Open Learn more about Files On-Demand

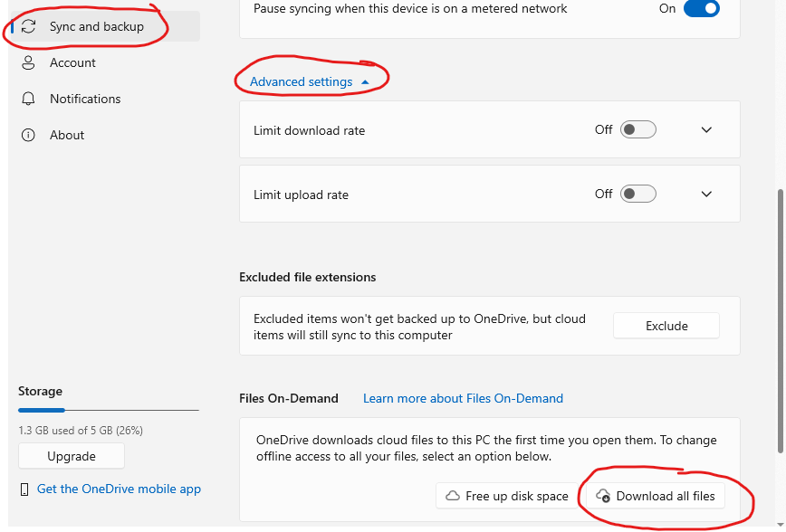pos(463,398)
